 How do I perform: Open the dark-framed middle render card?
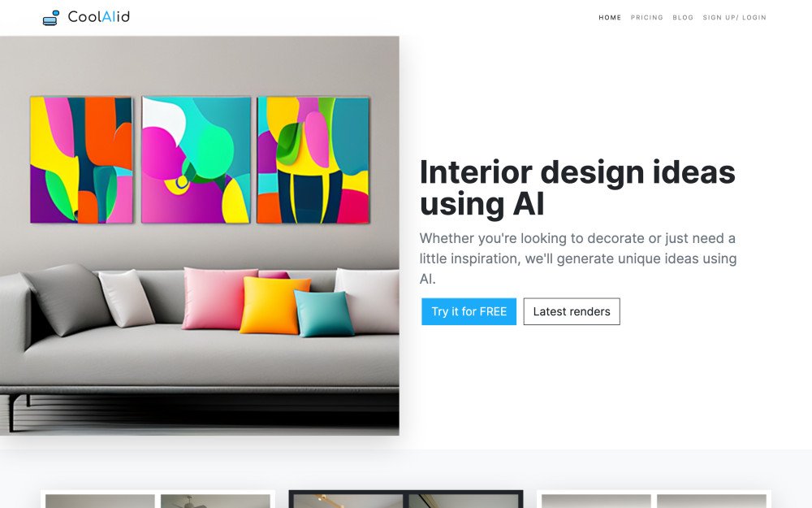(x=405, y=499)
